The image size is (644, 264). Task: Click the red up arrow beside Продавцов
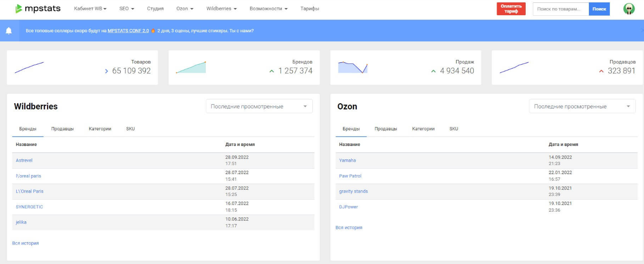pos(601,71)
